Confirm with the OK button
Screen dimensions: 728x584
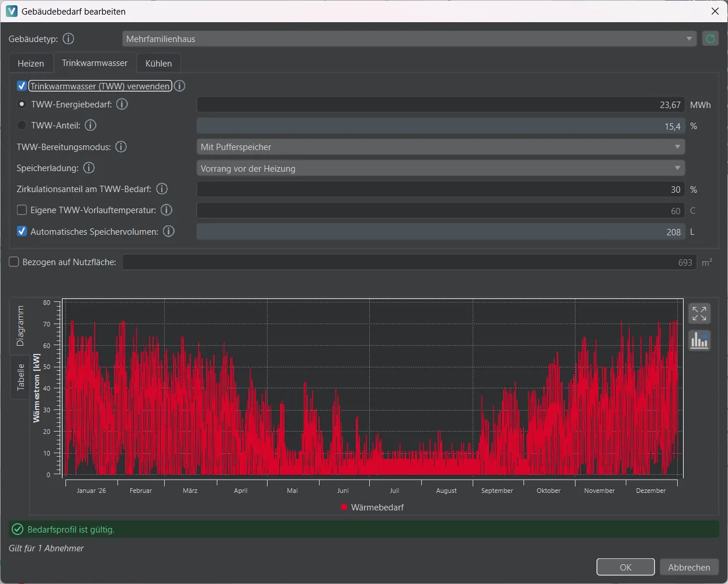click(x=626, y=567)
